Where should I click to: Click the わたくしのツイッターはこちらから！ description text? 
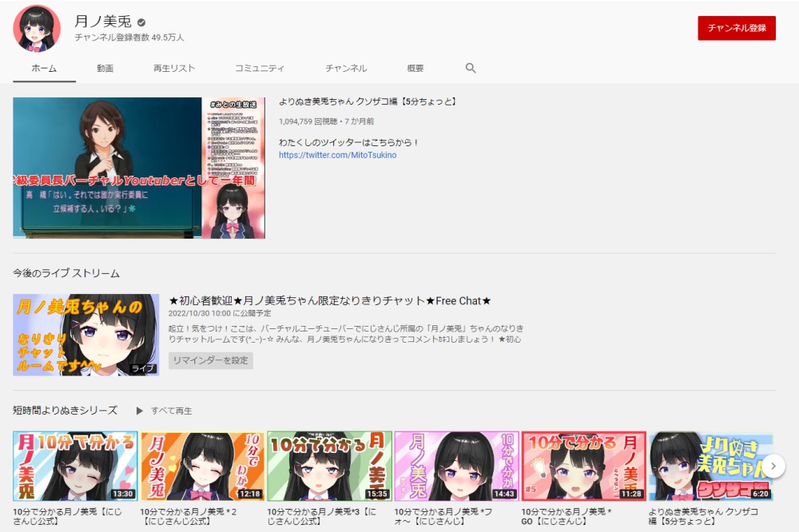[x=348, y=143]
